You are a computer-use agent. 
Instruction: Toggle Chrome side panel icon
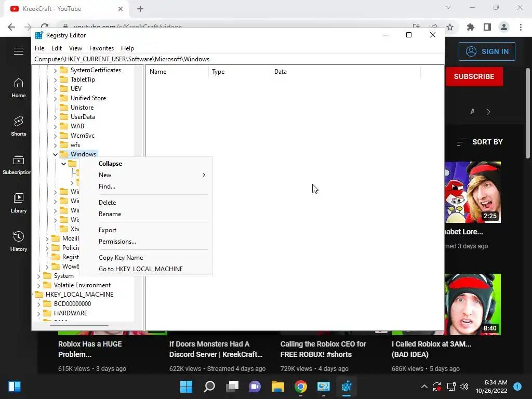click(487, 27)
